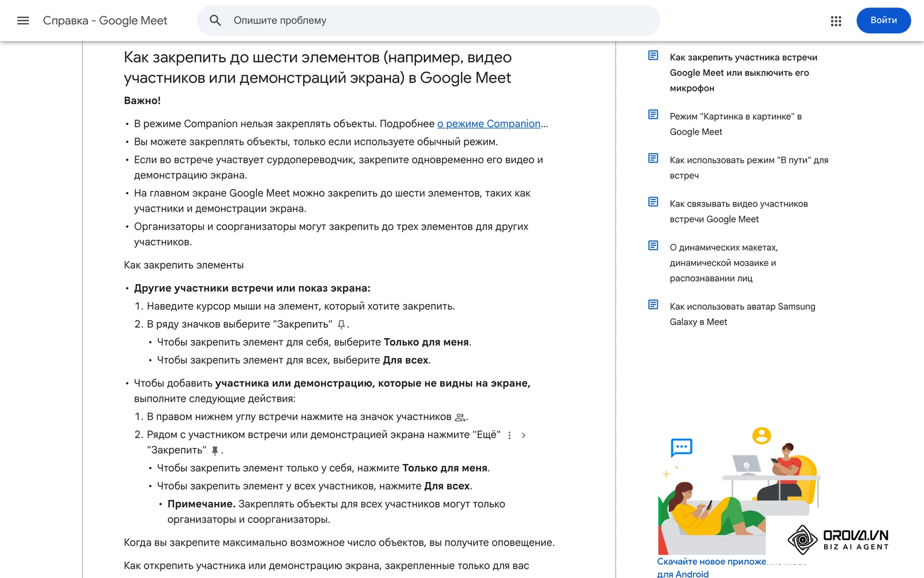
Task: Click the chevron arrow after the "Ещё" icon
Action: tap(524, 435)
